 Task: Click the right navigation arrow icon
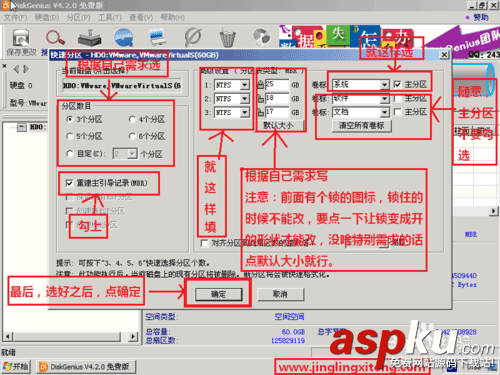click(26, 69)
